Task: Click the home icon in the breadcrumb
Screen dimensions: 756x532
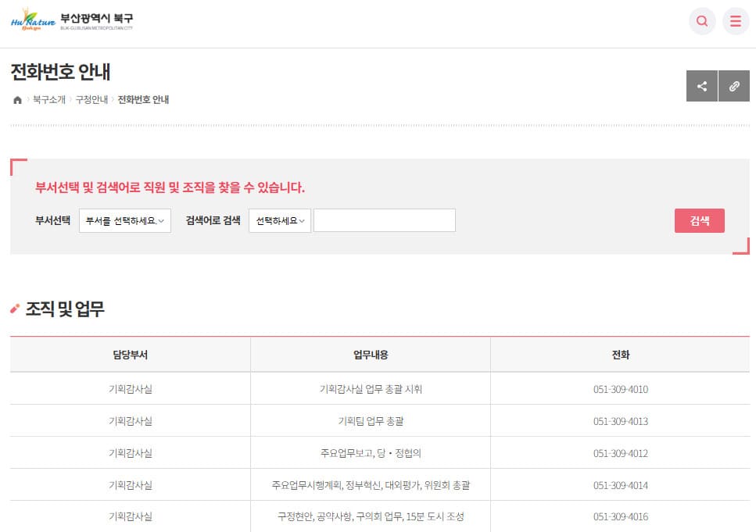Action: 16,100
